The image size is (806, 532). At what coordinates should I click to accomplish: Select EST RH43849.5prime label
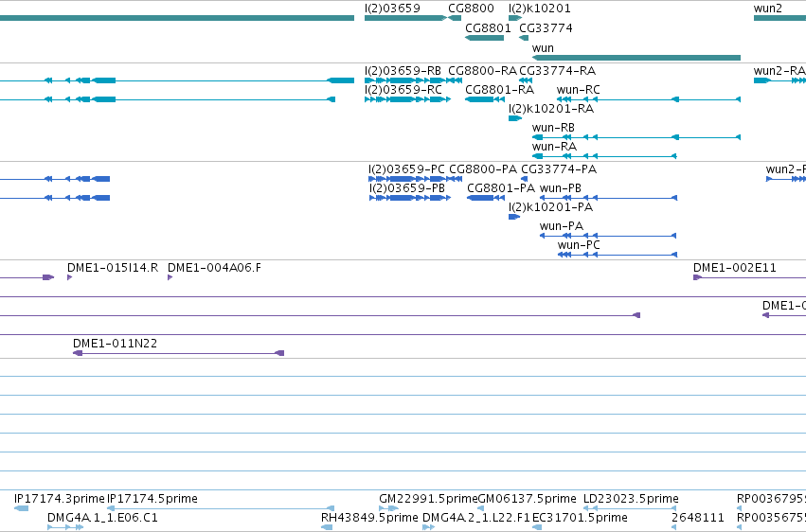tap(369, 518)
